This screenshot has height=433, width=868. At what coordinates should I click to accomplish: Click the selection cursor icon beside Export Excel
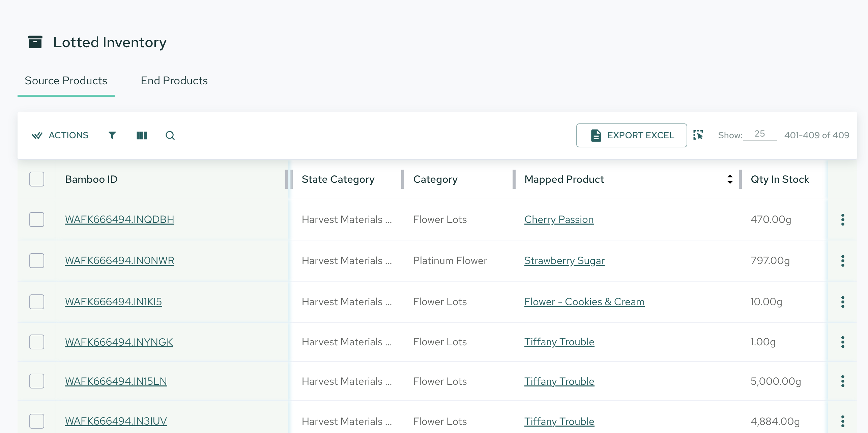click(698, 135)
